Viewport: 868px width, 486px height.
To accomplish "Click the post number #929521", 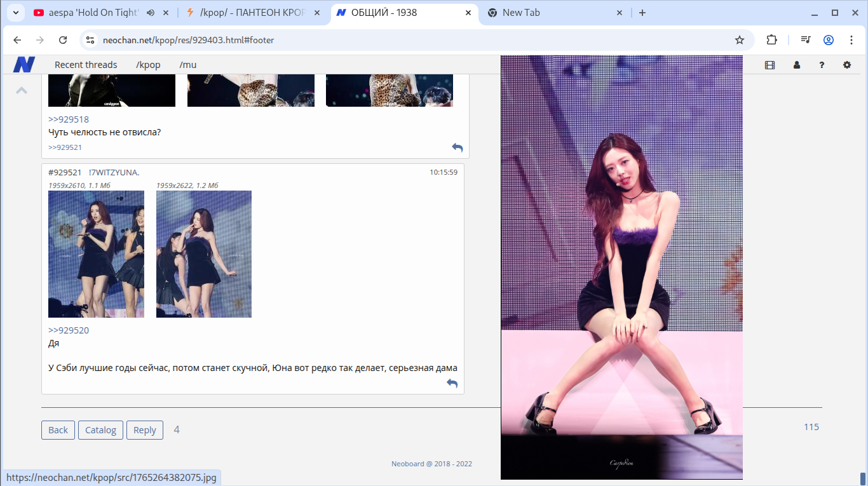I will point(65,172).
